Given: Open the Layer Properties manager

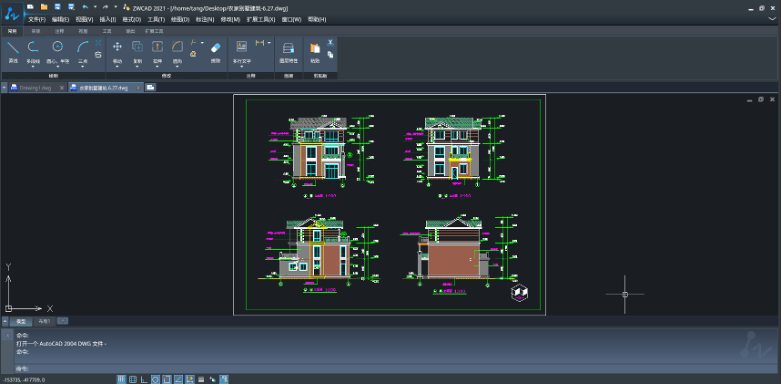Looking at the screenshot, I should click(x=288, y=52).
